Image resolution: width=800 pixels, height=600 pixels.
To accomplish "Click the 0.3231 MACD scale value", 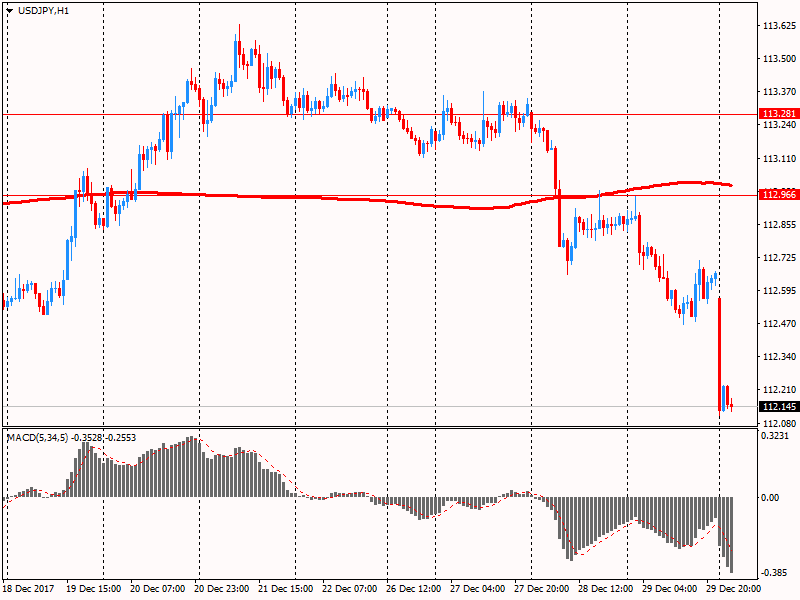I will (x=774, y=436).
